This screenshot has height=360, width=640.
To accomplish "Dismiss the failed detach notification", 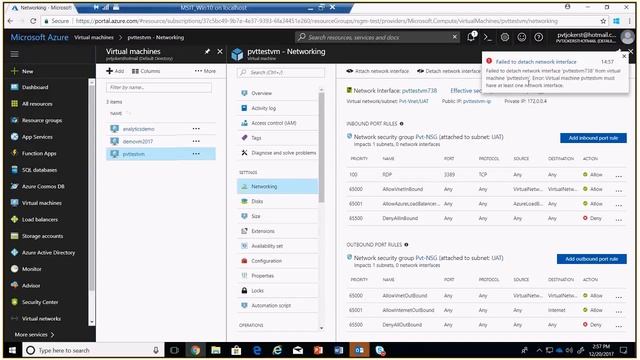I will [624, 56].
